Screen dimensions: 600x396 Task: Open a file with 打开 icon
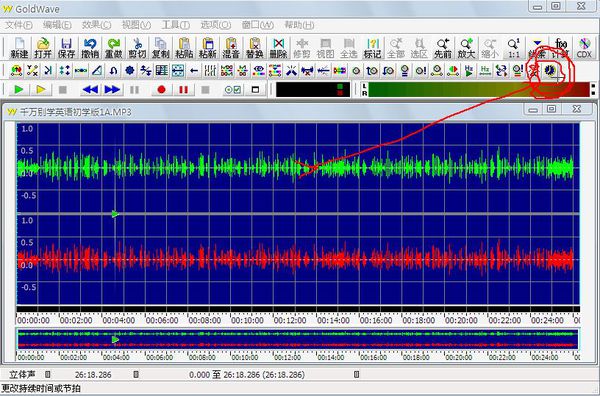click(x=43, y=48)
